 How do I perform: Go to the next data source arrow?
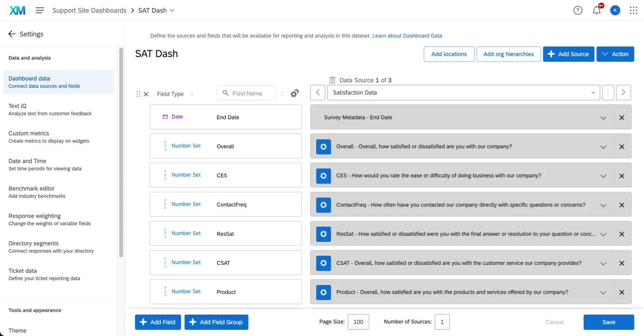point(623,93)
